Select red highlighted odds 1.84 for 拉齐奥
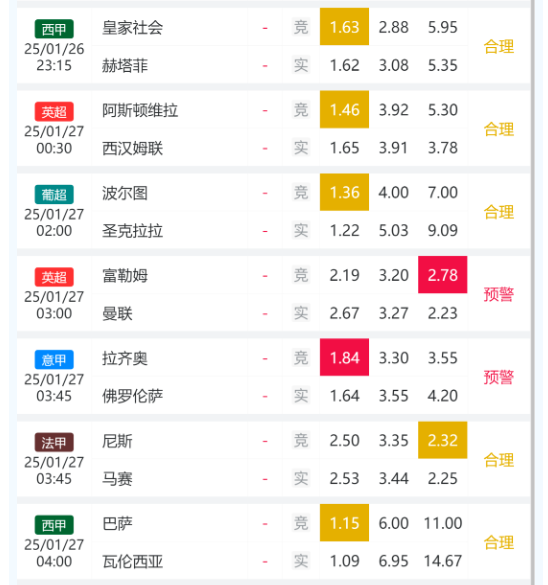The image size is (548, 585). 344,357
